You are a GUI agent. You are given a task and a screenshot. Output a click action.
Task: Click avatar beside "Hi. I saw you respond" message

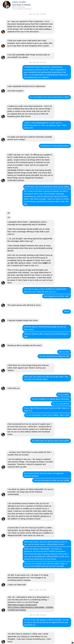(3, 32)
